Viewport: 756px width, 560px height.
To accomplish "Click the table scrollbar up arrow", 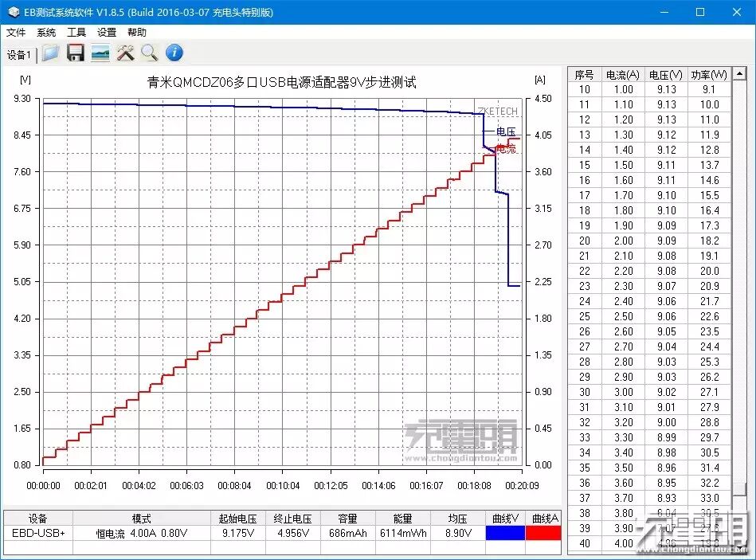I will 739,74.
